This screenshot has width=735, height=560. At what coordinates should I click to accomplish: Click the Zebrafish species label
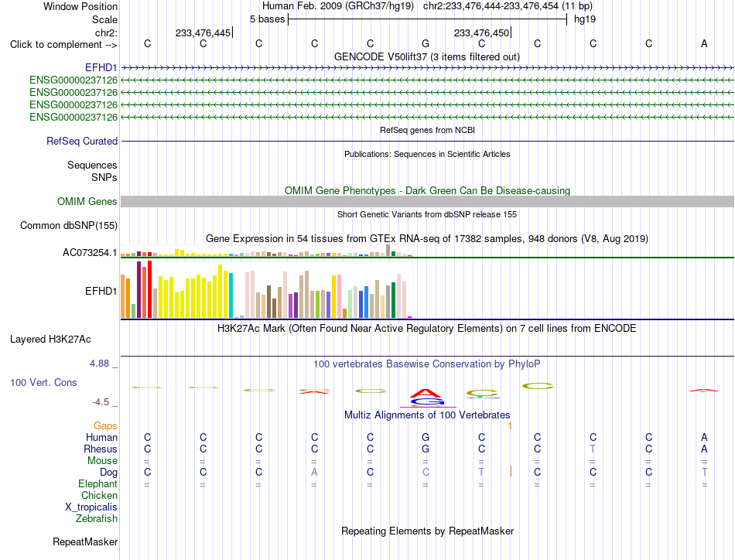[97, 519]
